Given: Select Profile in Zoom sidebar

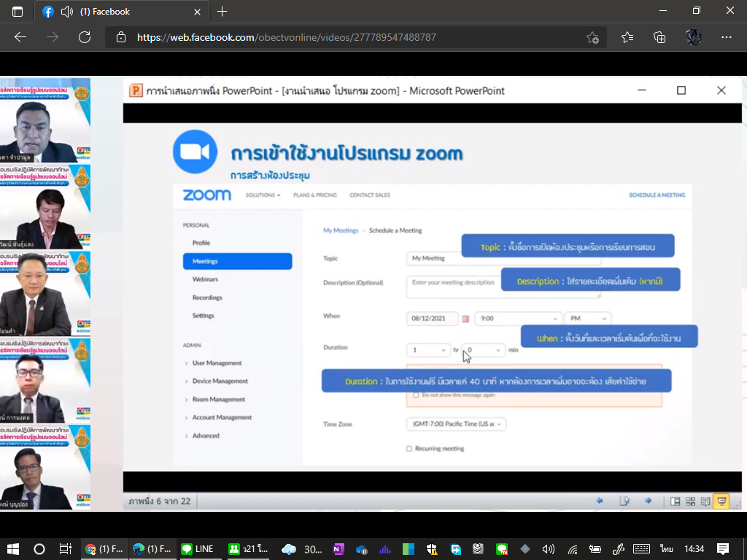Looking at the screenshot, I should (201, 243).
